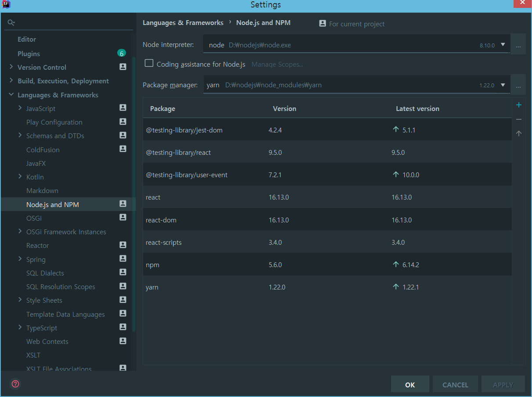The image size is (532, 397).
Task: Click the project-level icon beside Version Control
Action: tap(123, 67)
